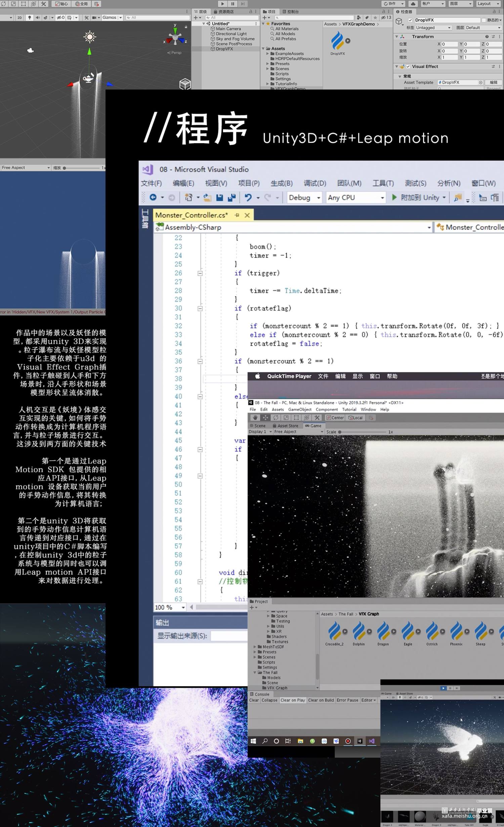Click the Undo arrow in Visual Studio
Image resolution: width=504 pixels, height=827 pixels.
point(248,198)
